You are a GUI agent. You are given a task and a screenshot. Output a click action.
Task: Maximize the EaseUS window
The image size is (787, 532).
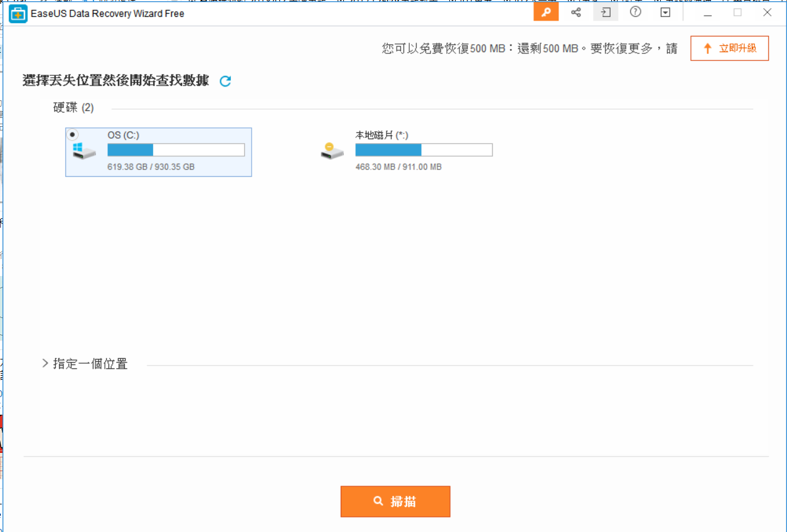coord(737,12)
